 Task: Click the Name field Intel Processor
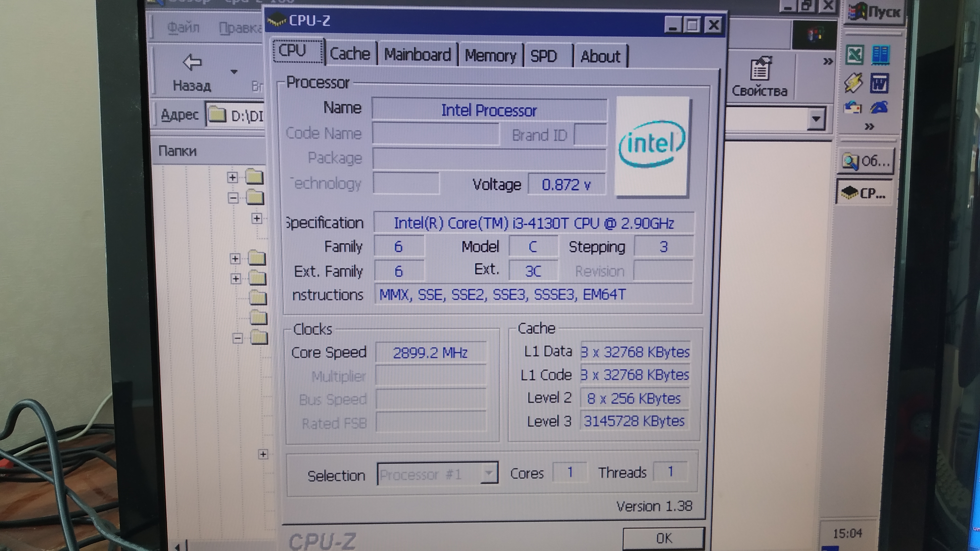point(489,110)
